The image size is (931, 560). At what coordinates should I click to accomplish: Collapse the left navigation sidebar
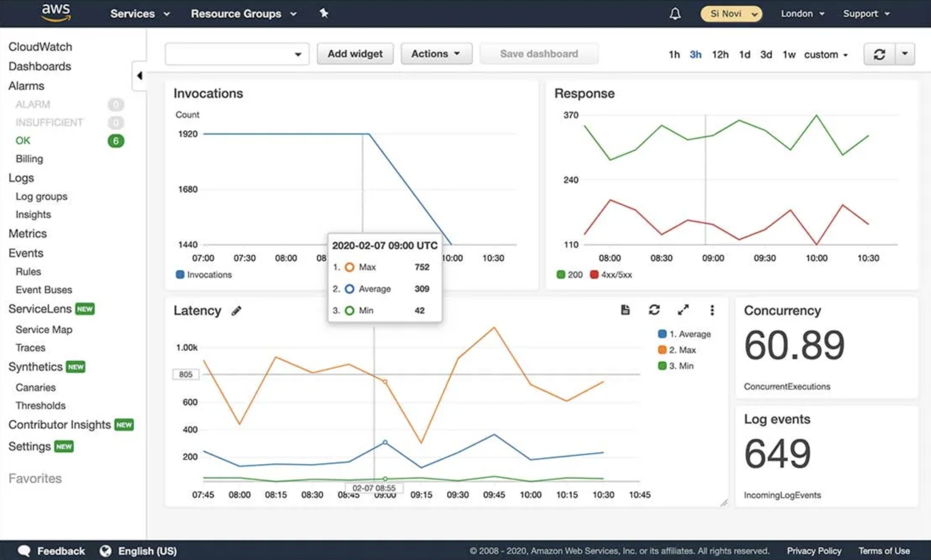pyautogui.click(x=139, y=76)
